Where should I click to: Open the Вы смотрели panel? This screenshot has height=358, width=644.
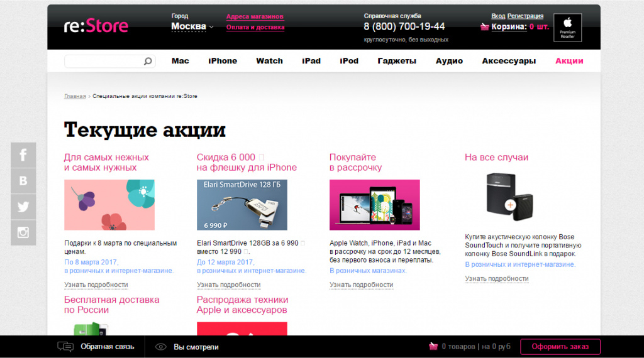pos(196,347)
